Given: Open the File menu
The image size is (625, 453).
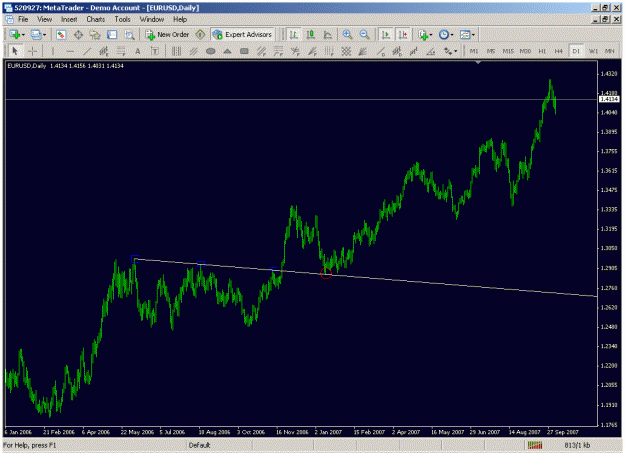Looking at the screenshot, I should point(23,19).
